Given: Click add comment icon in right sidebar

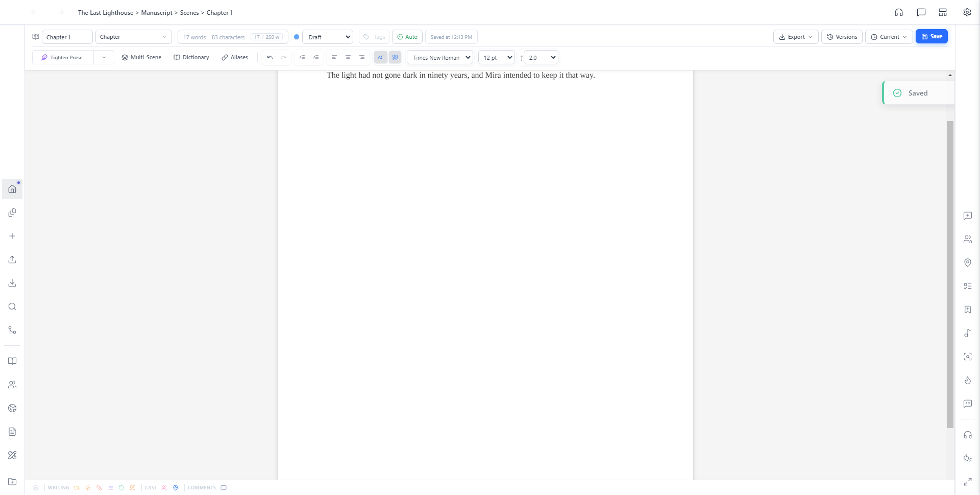Looking at the screenshot, I should tap(968, 216).
